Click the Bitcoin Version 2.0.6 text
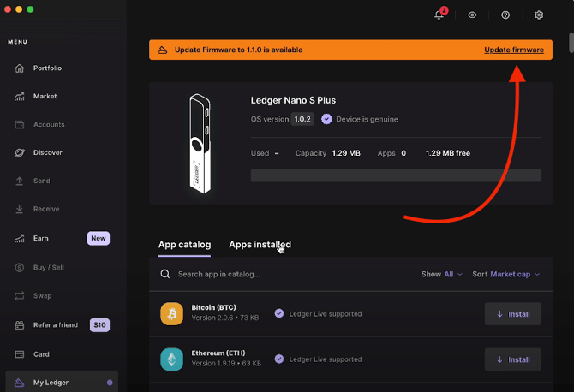 click(x=225, y=318)
